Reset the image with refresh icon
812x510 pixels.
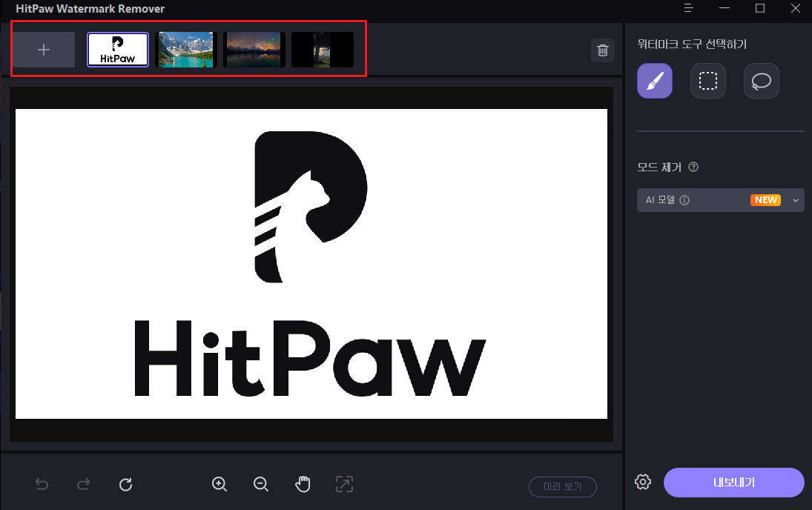[x=125, y=485]
